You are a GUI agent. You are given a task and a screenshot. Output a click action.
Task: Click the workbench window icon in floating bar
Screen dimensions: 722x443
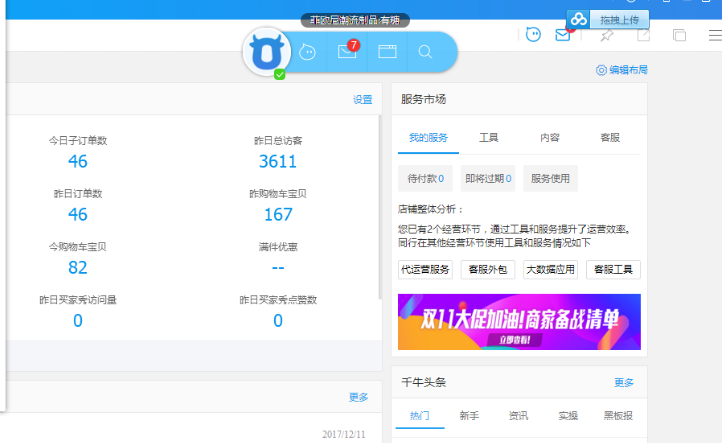coord(387,52)
